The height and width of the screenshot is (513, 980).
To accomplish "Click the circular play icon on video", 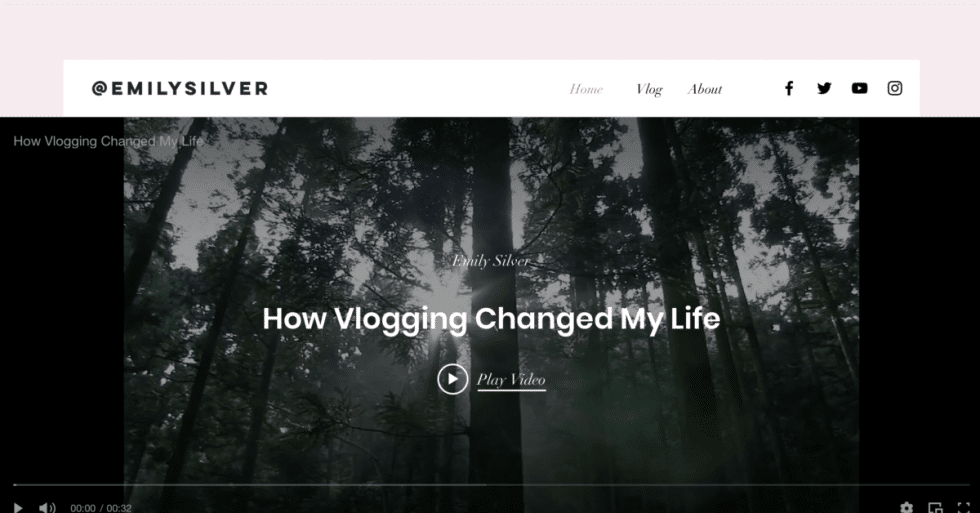I will click(452, 379).
